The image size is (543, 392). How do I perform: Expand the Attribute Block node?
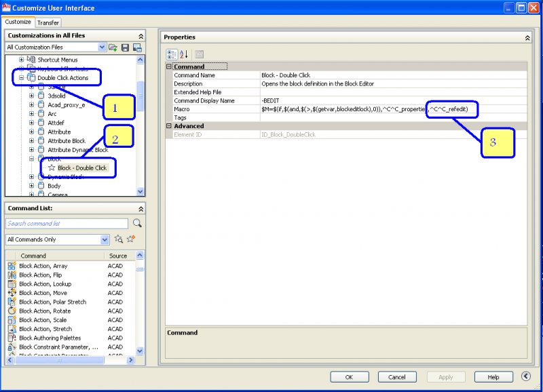[x=31, y=140]
